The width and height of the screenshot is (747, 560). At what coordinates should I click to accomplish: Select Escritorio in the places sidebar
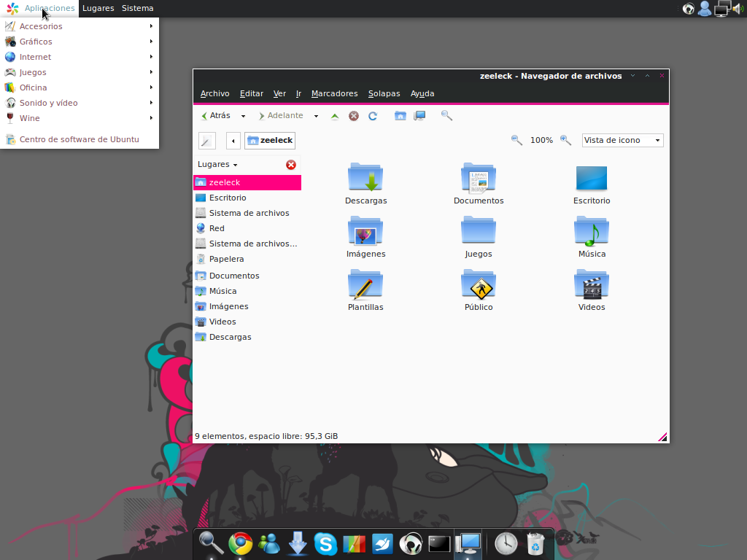pyautogui.click(x=247, y=198)
